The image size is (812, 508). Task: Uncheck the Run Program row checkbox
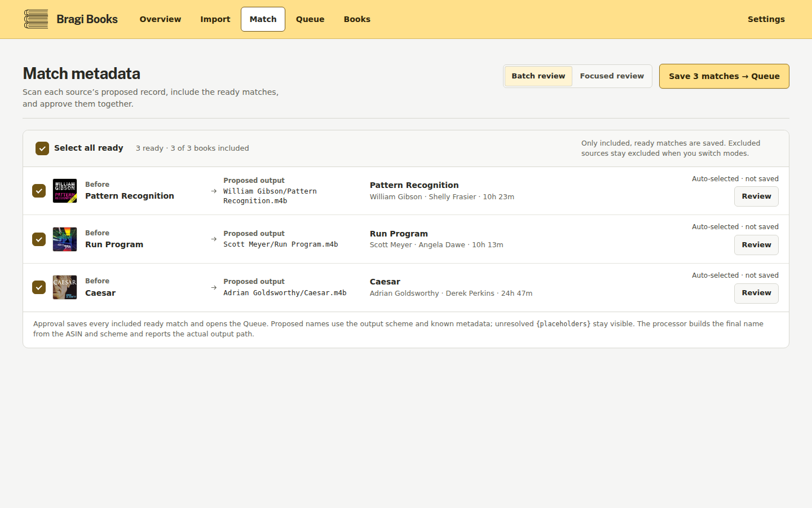(39, 239)
